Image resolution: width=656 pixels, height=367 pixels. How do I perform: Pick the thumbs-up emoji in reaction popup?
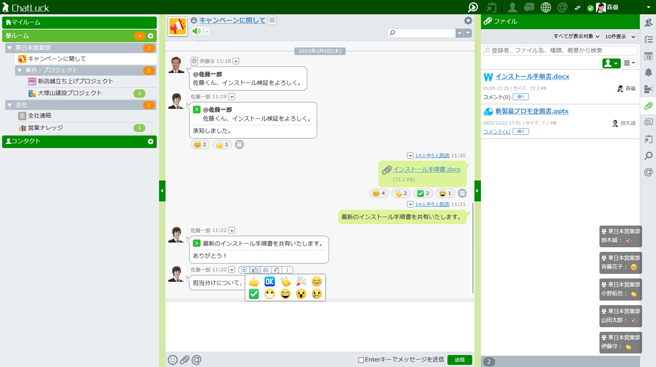(x=254, y=282)
